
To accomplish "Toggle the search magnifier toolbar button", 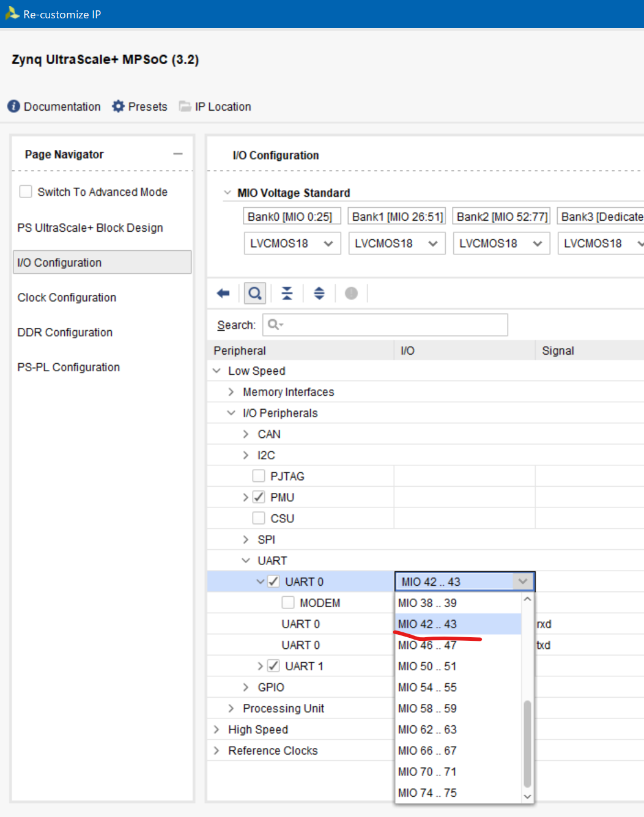I will pos(255,294).
